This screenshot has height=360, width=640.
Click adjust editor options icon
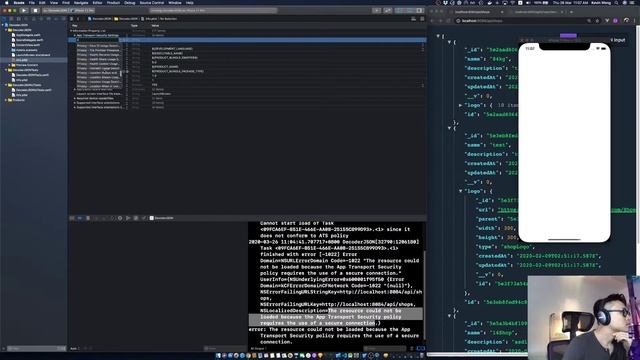click(x=414, y=19)
